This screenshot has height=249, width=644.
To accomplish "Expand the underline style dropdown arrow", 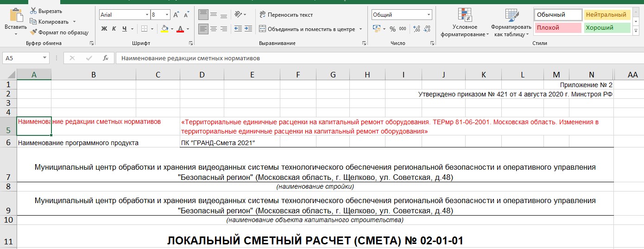I will [x=133, y=29].
